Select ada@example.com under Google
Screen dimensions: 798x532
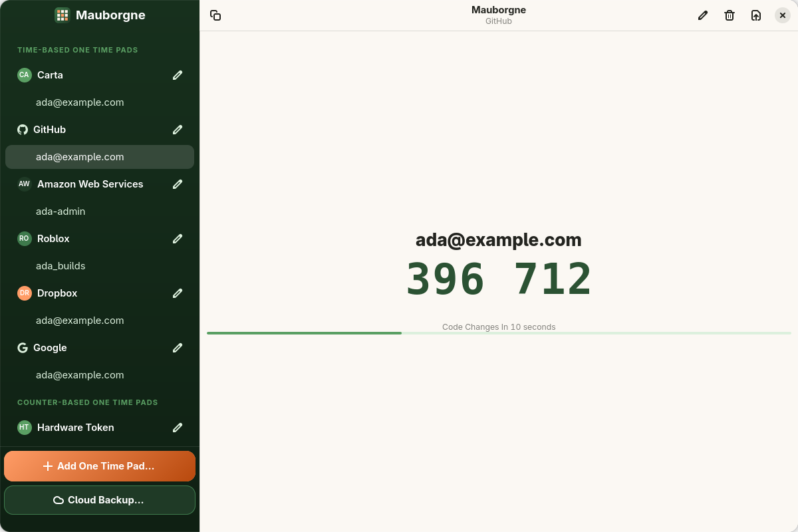pos(100,375)
